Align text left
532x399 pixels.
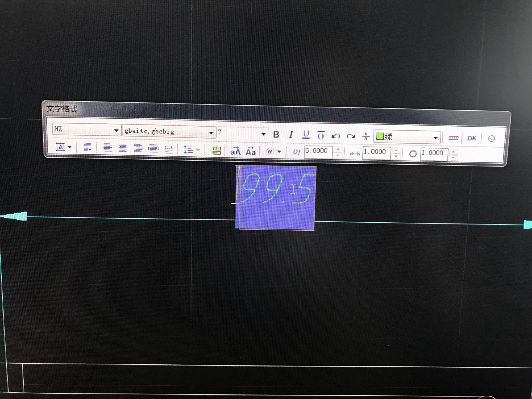(x=107, y=148)
